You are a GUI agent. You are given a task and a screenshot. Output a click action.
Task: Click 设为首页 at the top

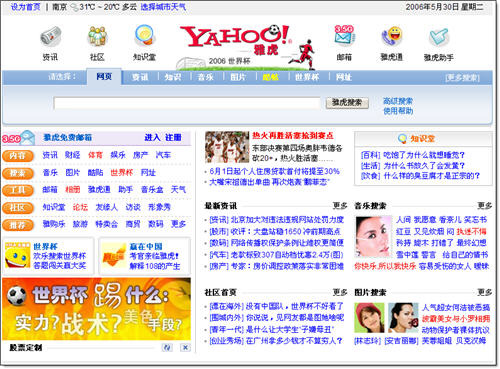[26, 7]
